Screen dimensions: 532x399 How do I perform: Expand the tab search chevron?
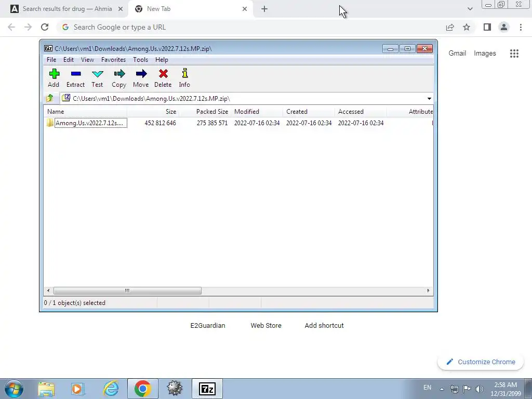tap(470, 9)
